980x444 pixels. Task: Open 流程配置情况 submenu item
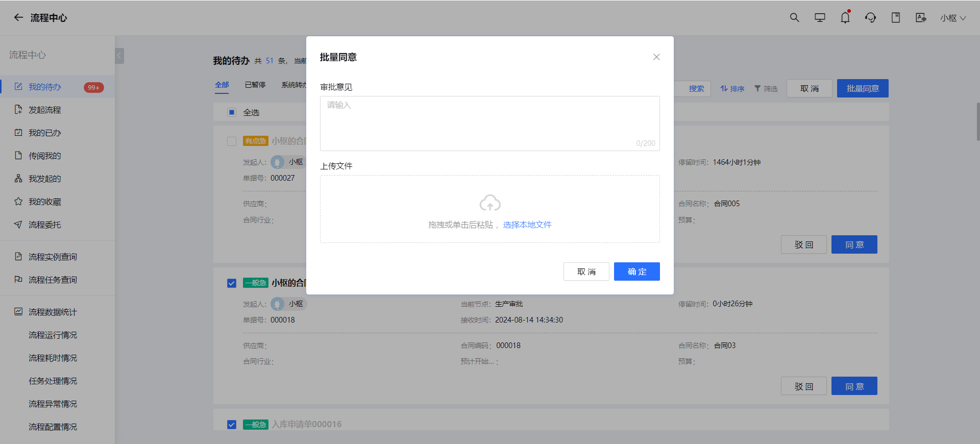click(57, 427)
